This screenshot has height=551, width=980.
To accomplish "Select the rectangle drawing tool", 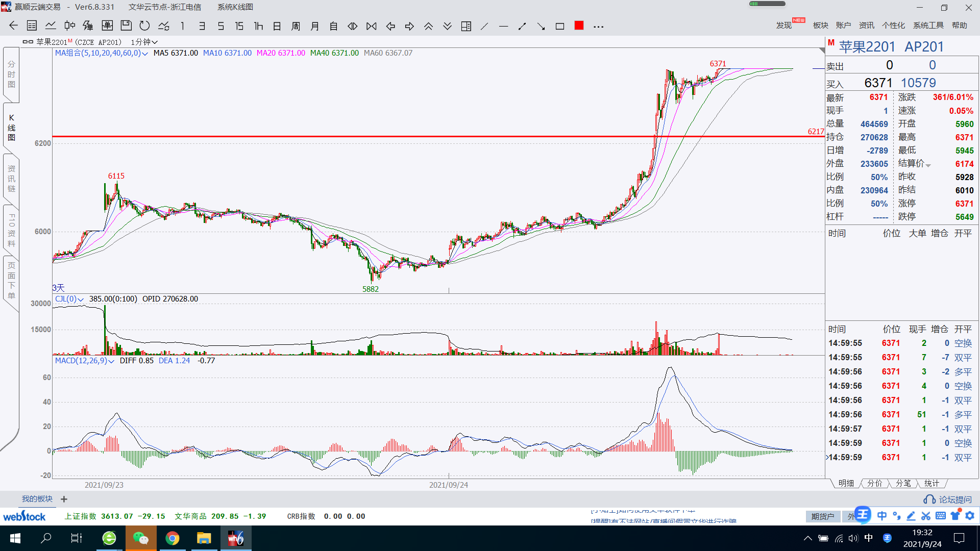I will tap(560, 26).
